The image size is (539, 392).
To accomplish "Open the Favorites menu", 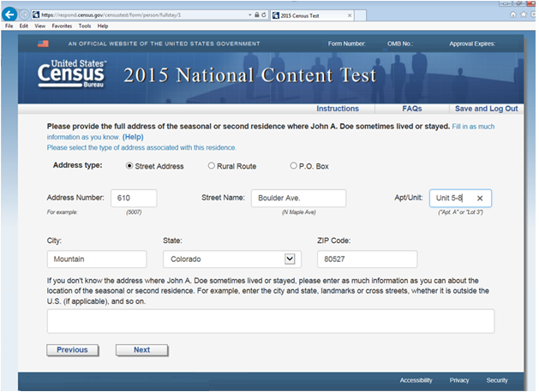I will pyautogui.click(x=62, y=26).
